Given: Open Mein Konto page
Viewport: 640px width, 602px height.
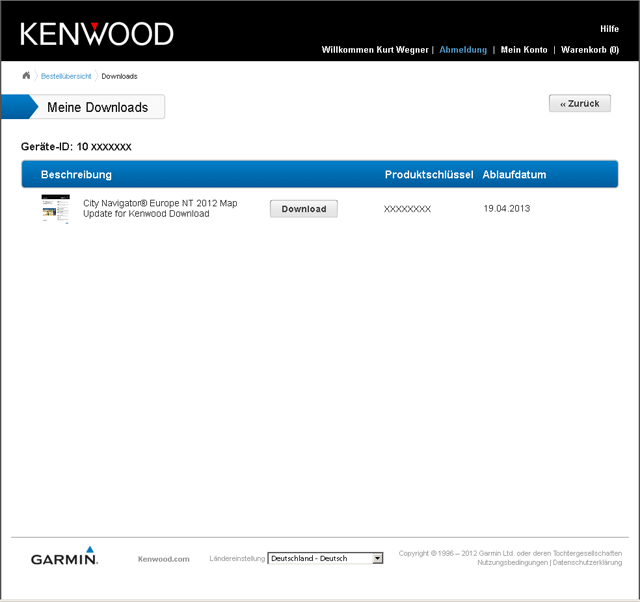Looking at the screenshot, I should [524, 50].
